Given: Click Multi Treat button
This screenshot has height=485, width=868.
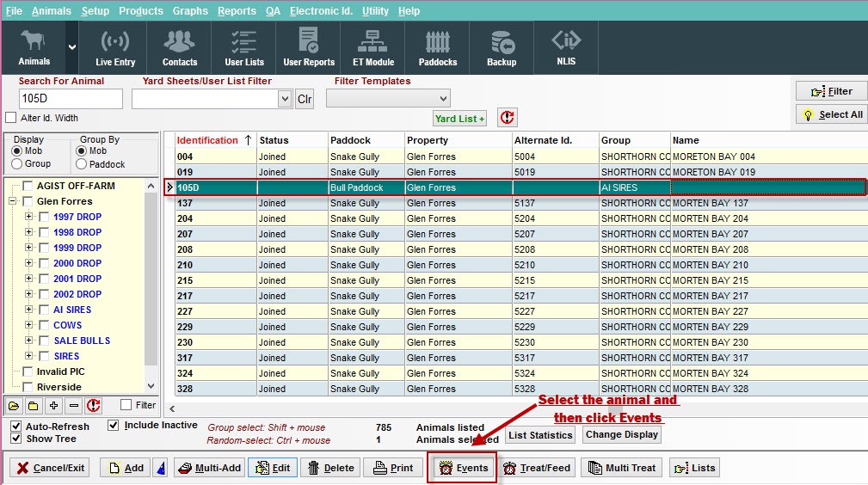Looking at the screenshot, I should [x=622, y=468].
